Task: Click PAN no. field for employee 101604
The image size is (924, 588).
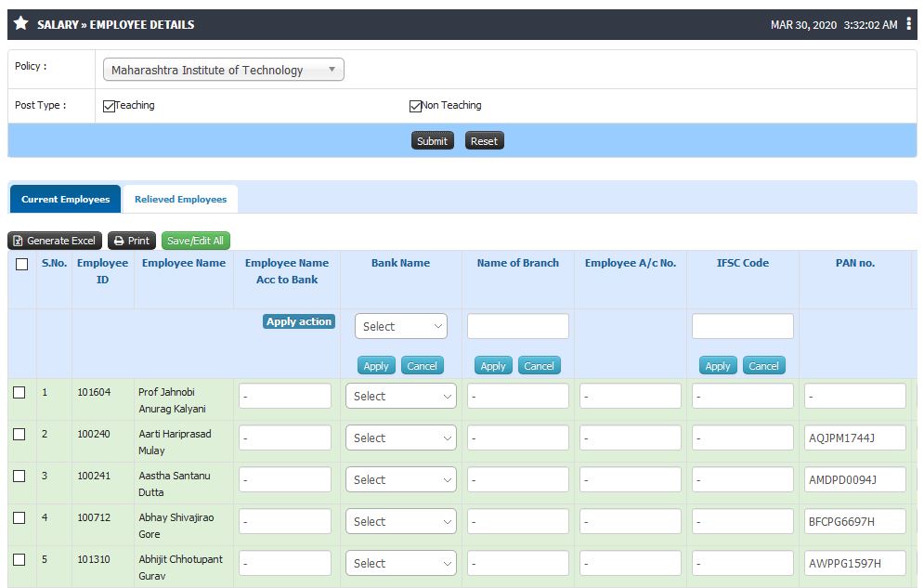Action: (855, 396)
